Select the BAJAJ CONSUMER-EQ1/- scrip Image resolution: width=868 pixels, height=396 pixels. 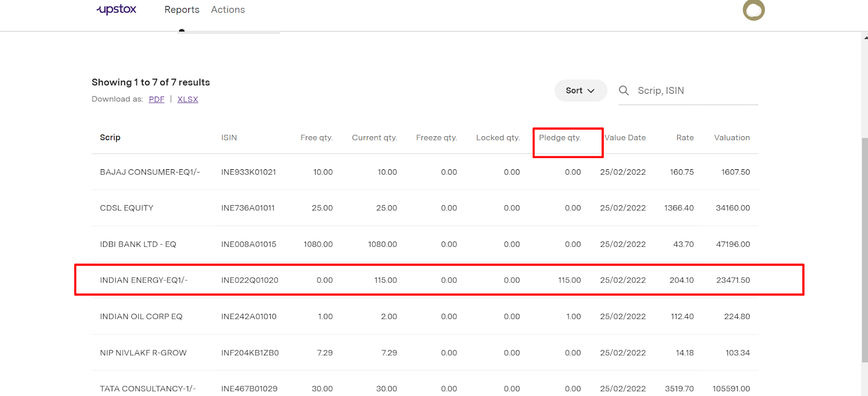point(150,172)
